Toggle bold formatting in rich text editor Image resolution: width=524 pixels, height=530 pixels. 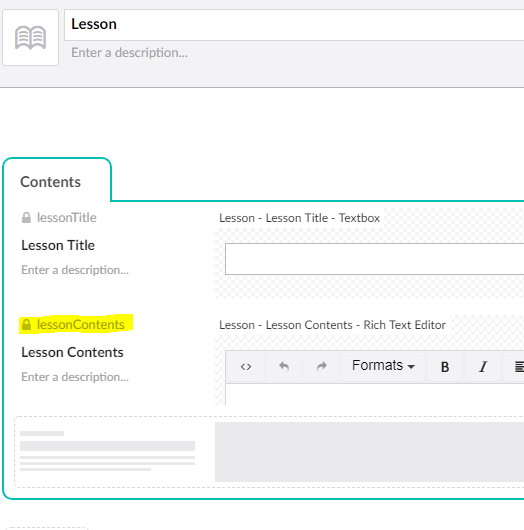tap(445, 367)
